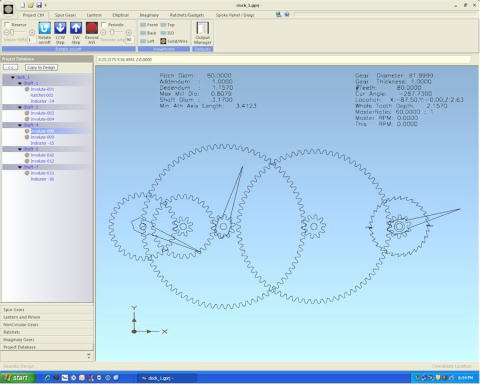
Task: Click the Rotate on/off icon
Action: (x=44, y=28)
